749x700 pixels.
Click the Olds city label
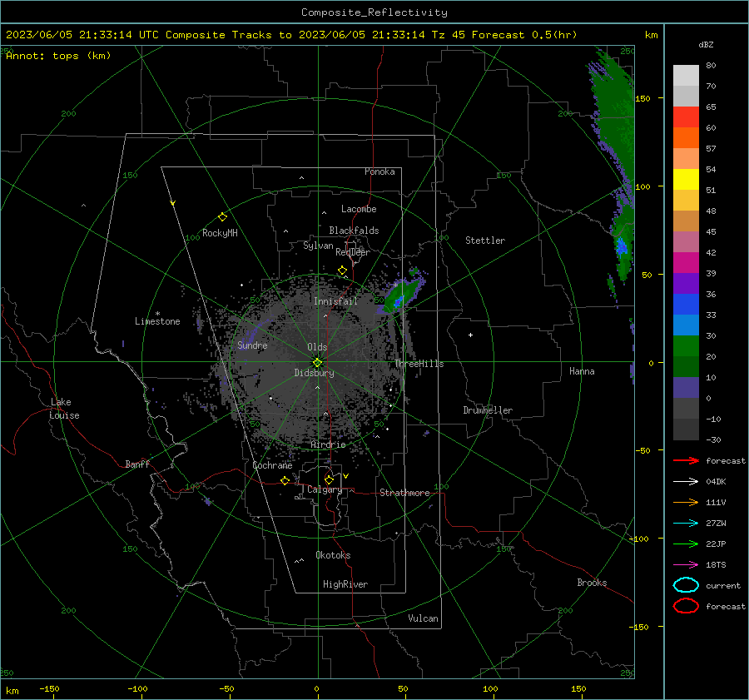coord(317,347)
